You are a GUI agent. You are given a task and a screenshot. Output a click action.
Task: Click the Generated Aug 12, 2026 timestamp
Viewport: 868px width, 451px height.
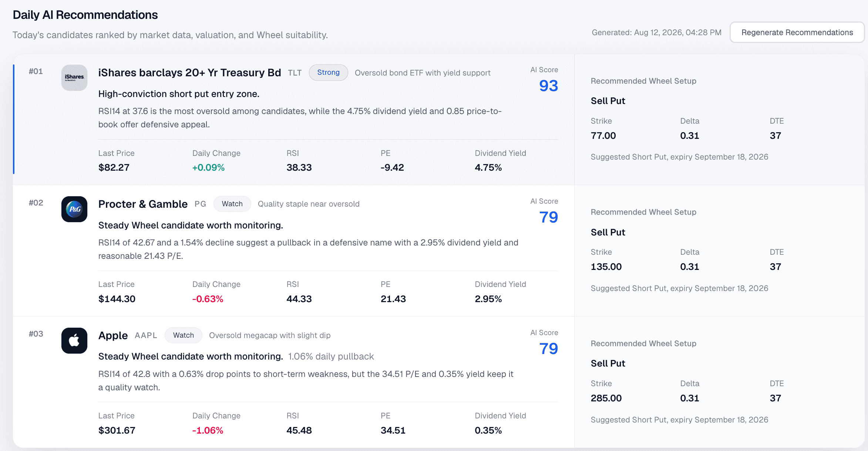(x=657, y=33)
